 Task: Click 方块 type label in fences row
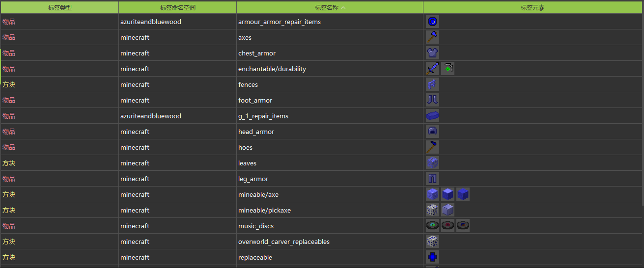[9, 84]
